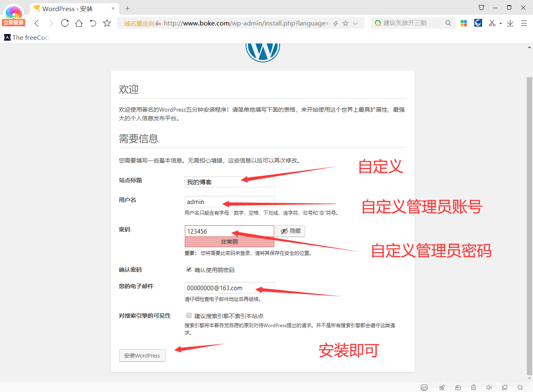The width and height of the screenshot is (533, 392).
Task: Click the email field with 00000000@163.com
Action: [229, 288]
